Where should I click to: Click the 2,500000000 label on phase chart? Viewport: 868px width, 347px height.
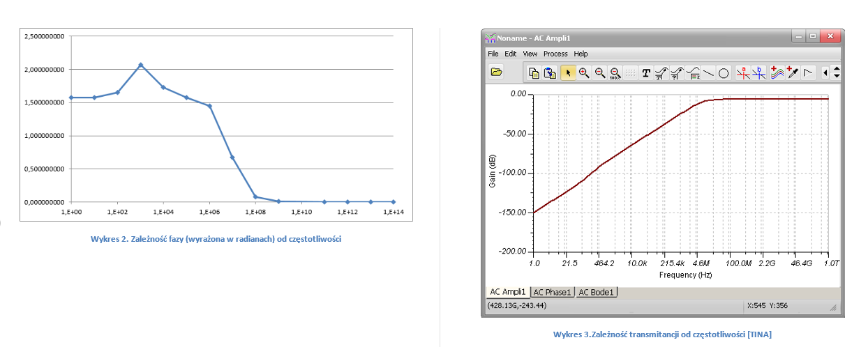(45, 36)
